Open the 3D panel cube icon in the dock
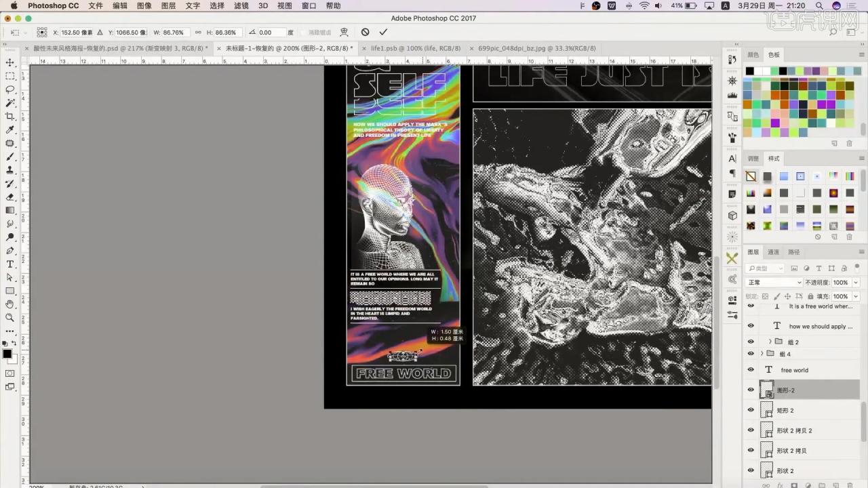Image resolution: width=868 pixels, height=488 pixels. click(732, 216)
